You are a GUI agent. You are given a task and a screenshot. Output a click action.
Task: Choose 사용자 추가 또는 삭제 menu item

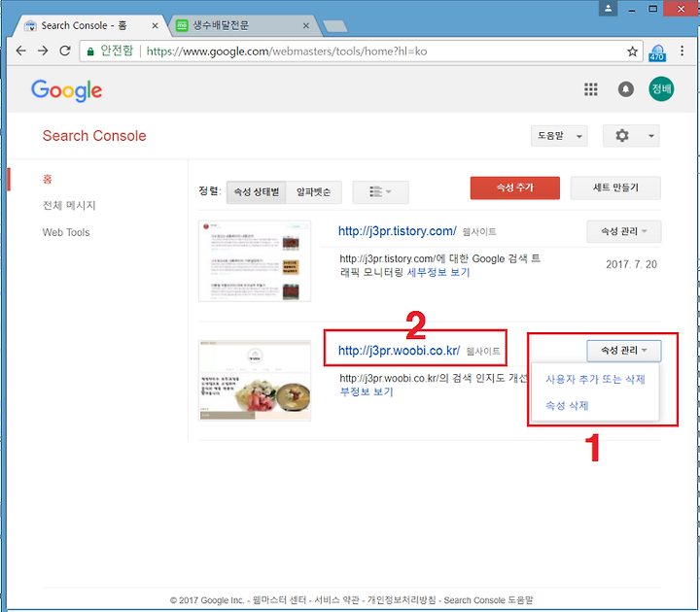coord(595,380)
